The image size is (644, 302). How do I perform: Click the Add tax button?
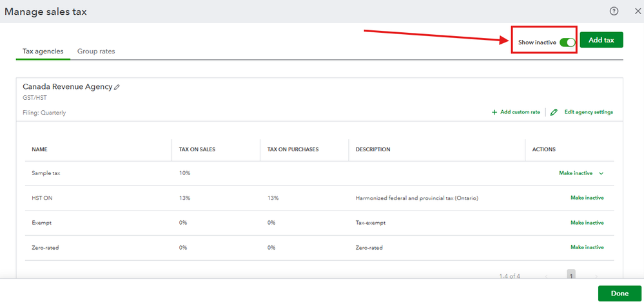(601, 40)
